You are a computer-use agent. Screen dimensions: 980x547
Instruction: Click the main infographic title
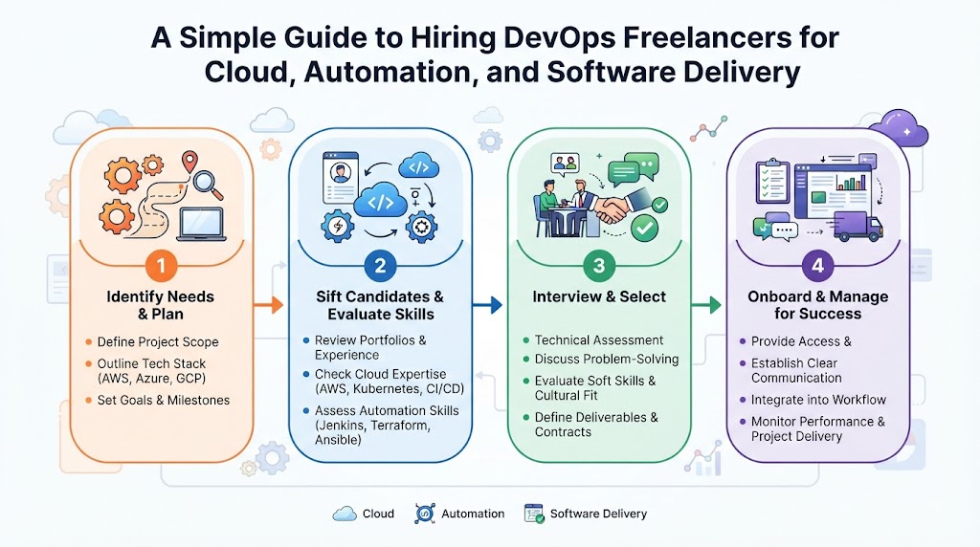(495, 55)
